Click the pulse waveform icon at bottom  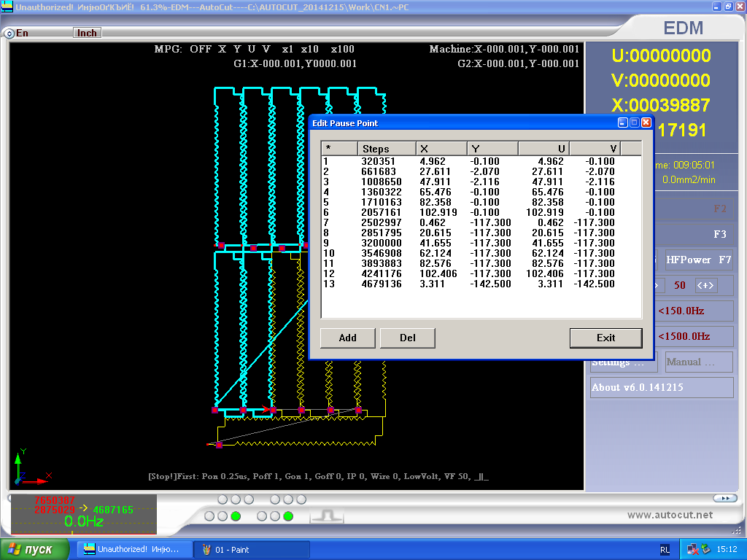tap(326, 516)
